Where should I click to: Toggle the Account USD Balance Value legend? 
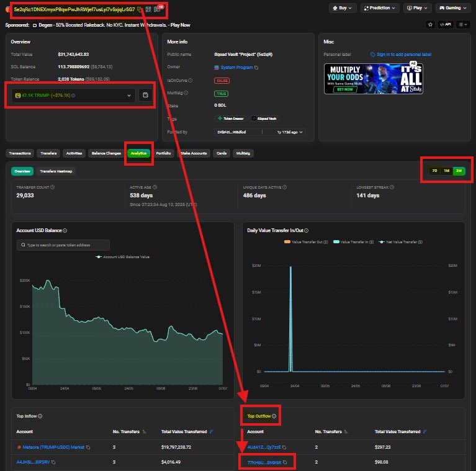point(122,257)
